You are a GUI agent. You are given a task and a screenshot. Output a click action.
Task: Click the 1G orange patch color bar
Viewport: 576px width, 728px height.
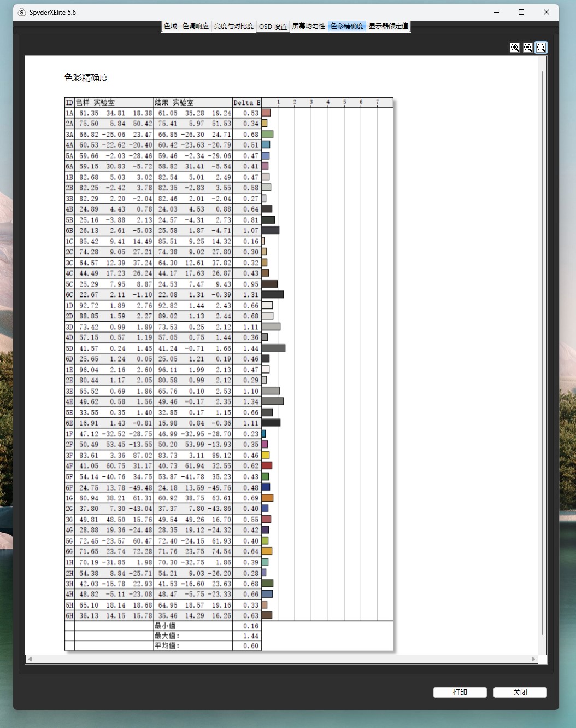pos(267,498)
